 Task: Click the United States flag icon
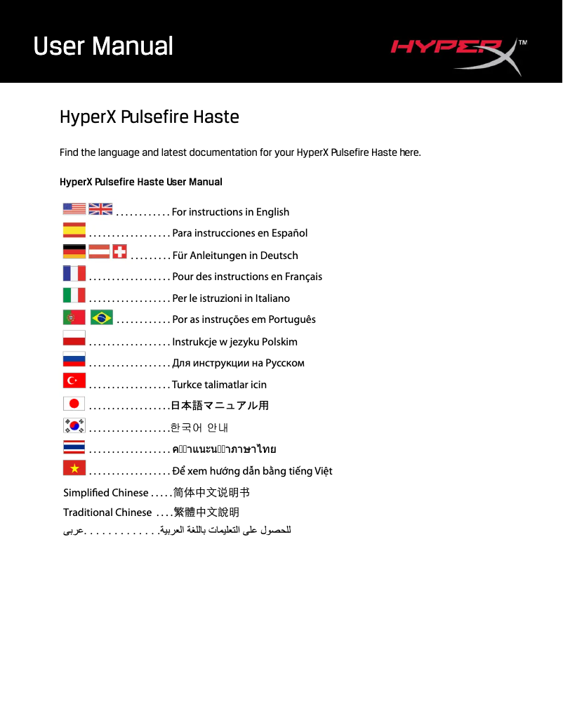pyautogui.click(x=74, y=209)
